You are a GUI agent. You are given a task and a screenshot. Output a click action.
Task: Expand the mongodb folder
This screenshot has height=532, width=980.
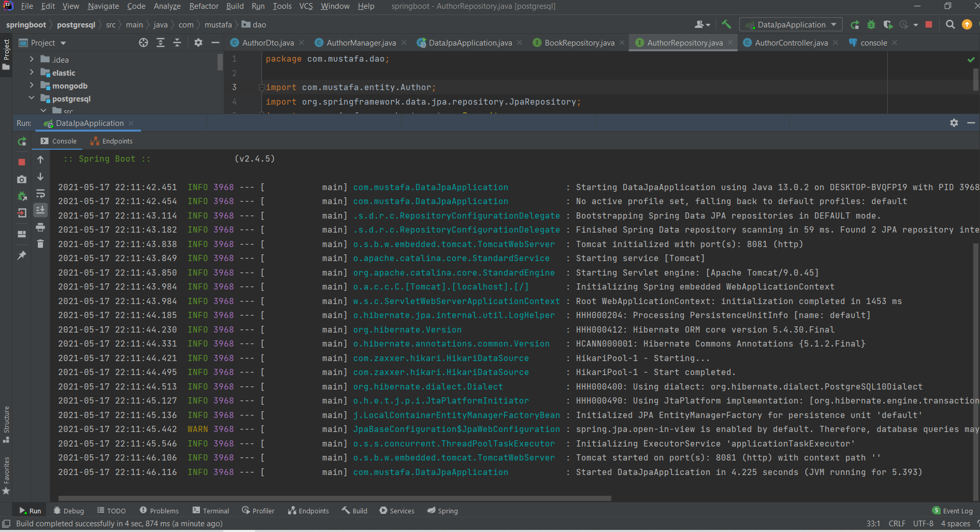(x=31, y=85)
